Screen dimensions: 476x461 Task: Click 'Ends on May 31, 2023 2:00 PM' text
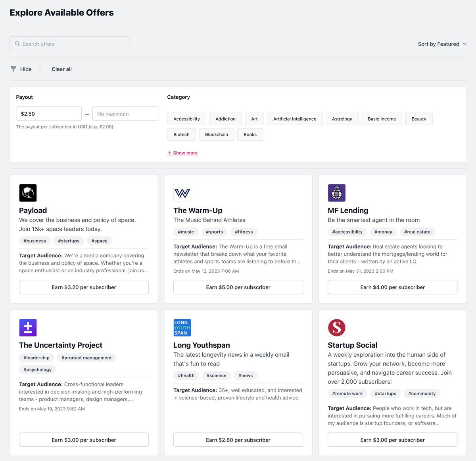[x=361, y=271]
